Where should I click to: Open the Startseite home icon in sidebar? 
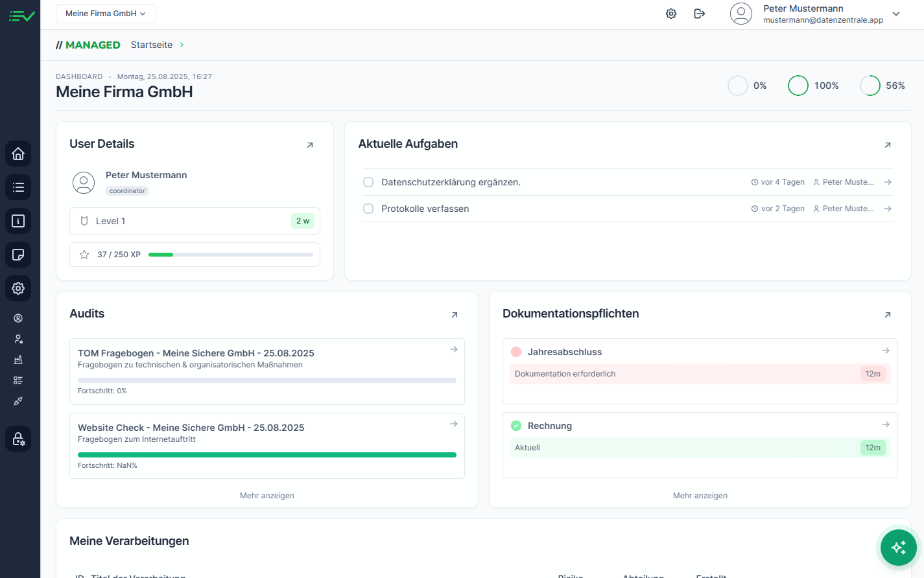click(x=18, y=154)
